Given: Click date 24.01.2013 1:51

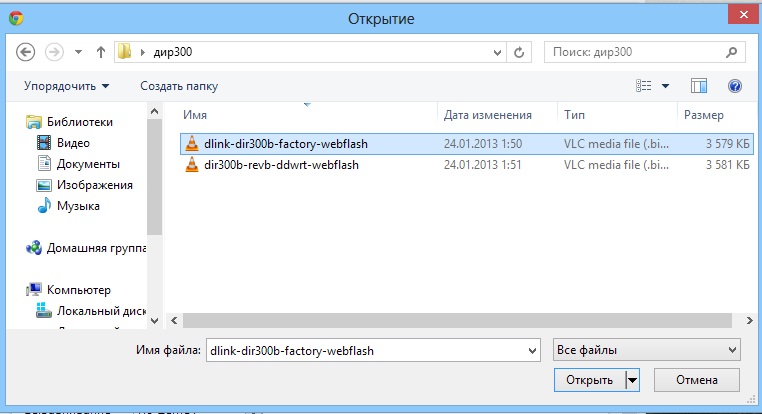Looking at the screenshot, I should click(482, 165).
